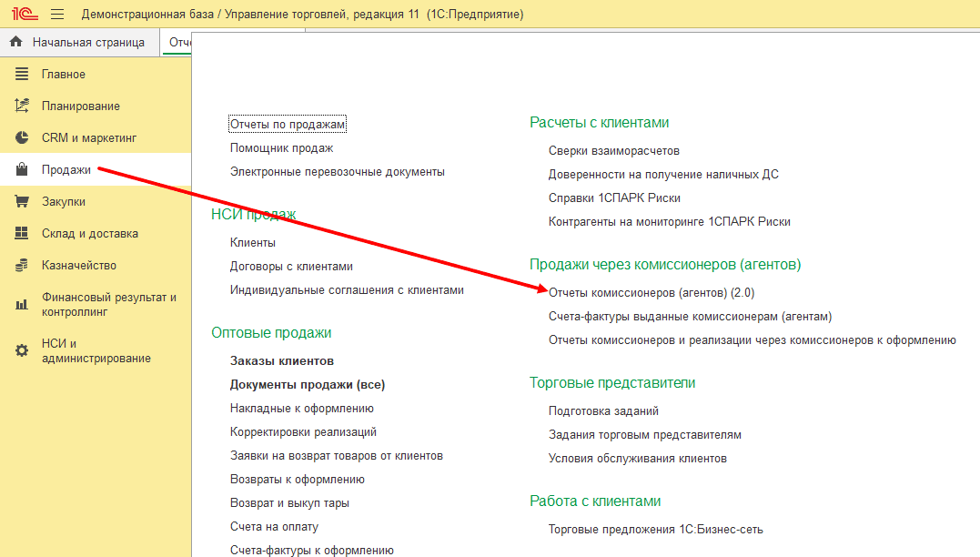980x557 pixels.
Task: Open Помощник продаж
Action: point(281,148)
